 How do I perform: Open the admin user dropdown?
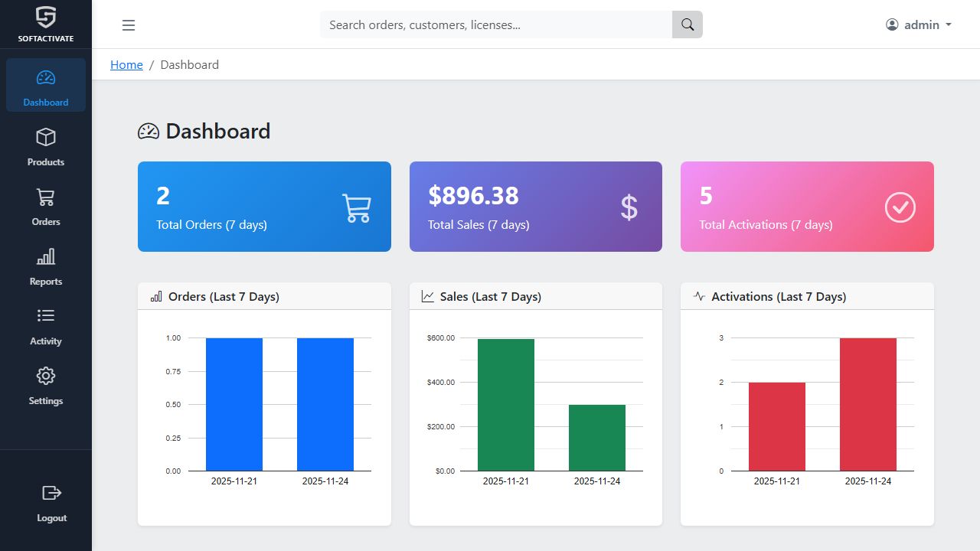point(918,24)
